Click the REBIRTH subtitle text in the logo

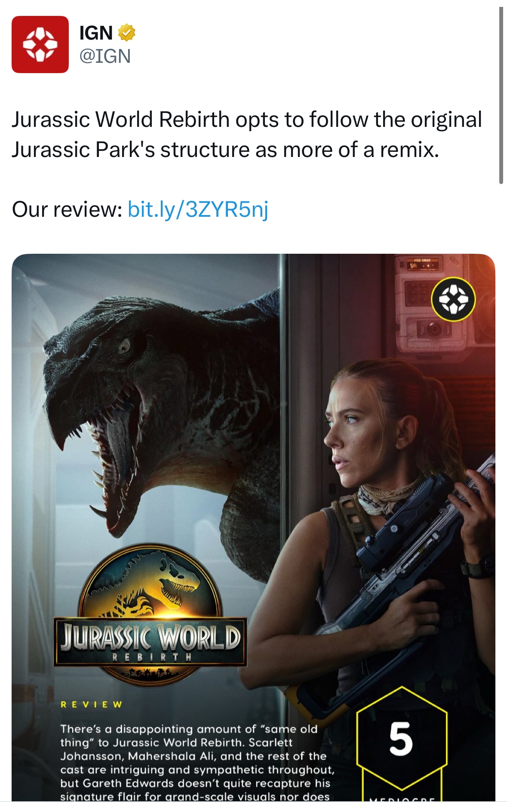[x=151, y=657]
